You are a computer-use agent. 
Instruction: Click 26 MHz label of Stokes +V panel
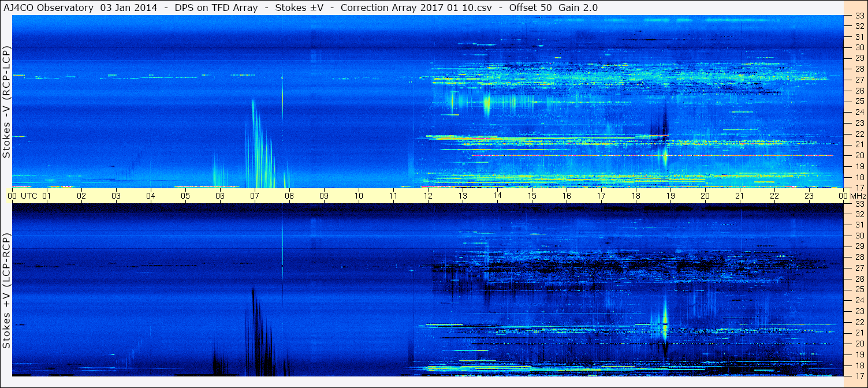(859, 279)
